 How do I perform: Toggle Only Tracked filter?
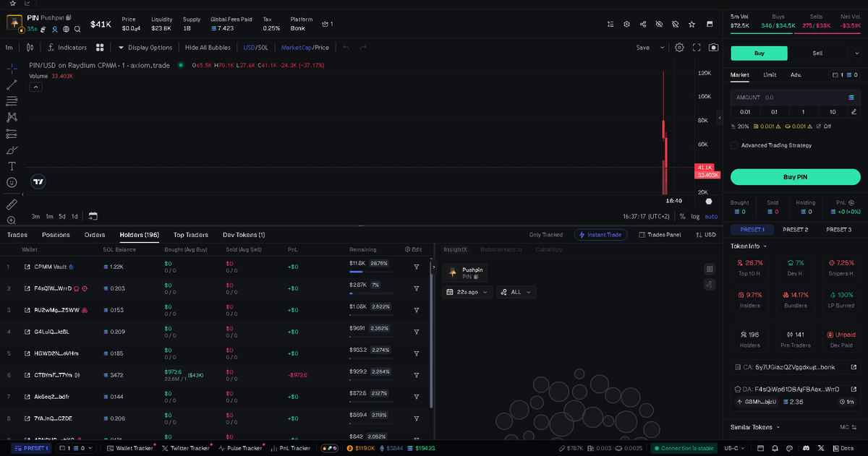click(545, 235)
